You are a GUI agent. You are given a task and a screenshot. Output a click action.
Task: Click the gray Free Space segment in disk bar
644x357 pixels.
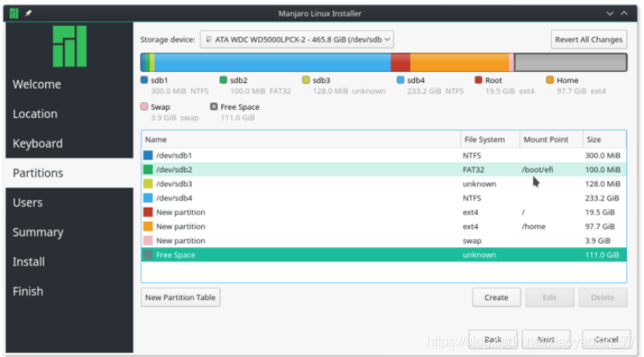point(570,63)
